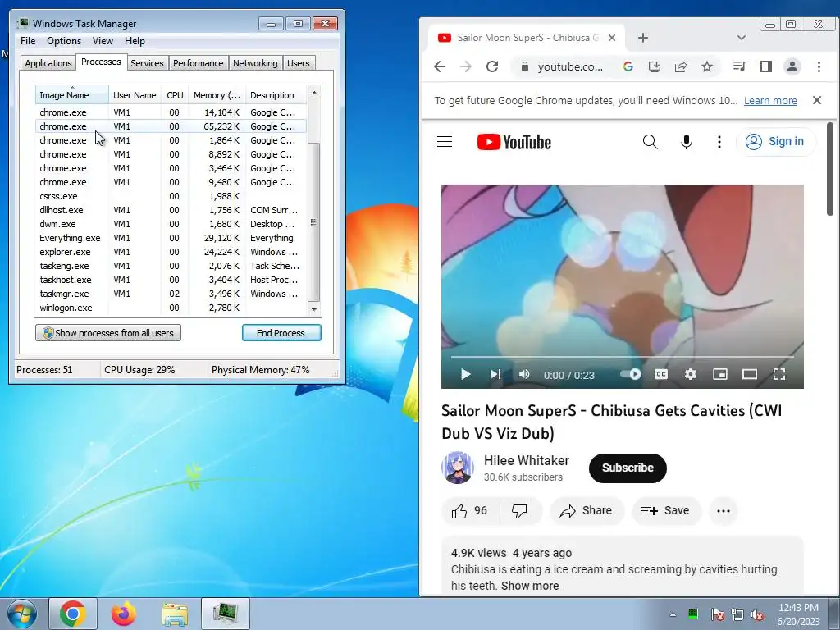This screenshot has width=840, height=630.
Task: Open Help menu in Task Manager
Action: (135, 41)
